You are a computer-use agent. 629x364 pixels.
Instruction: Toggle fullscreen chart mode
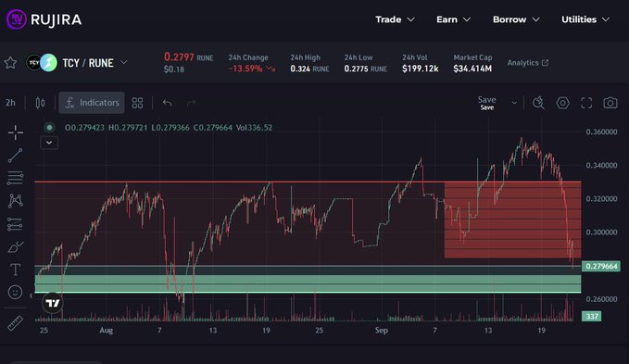pos(586,103)
